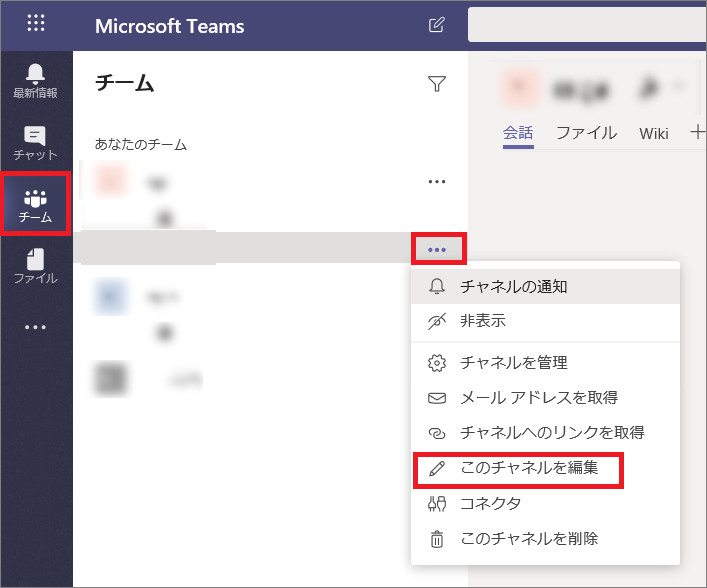707x588 pixels.
Task: Select チーム in the left rail
Action: click(35, 205)
